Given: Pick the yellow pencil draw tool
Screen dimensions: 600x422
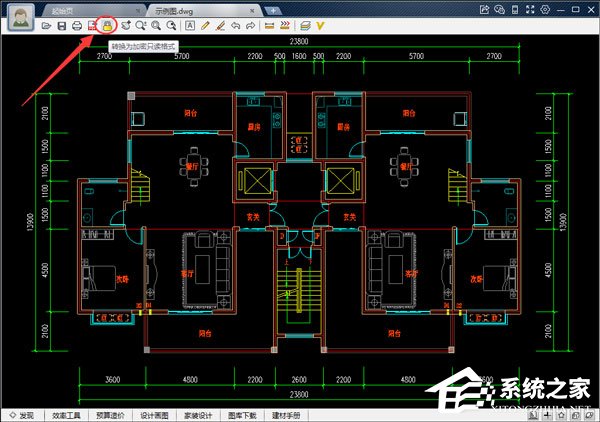Looking at the screenshot, I should click(x=205, y=26).
